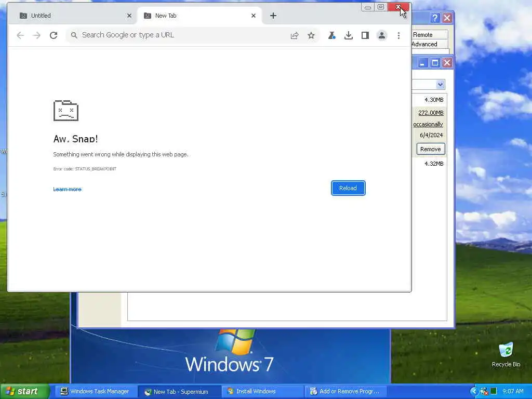The width and height of the screenshot is (532, 399).
Task: Click the browser forward arrow
Action: coord(37,35)
